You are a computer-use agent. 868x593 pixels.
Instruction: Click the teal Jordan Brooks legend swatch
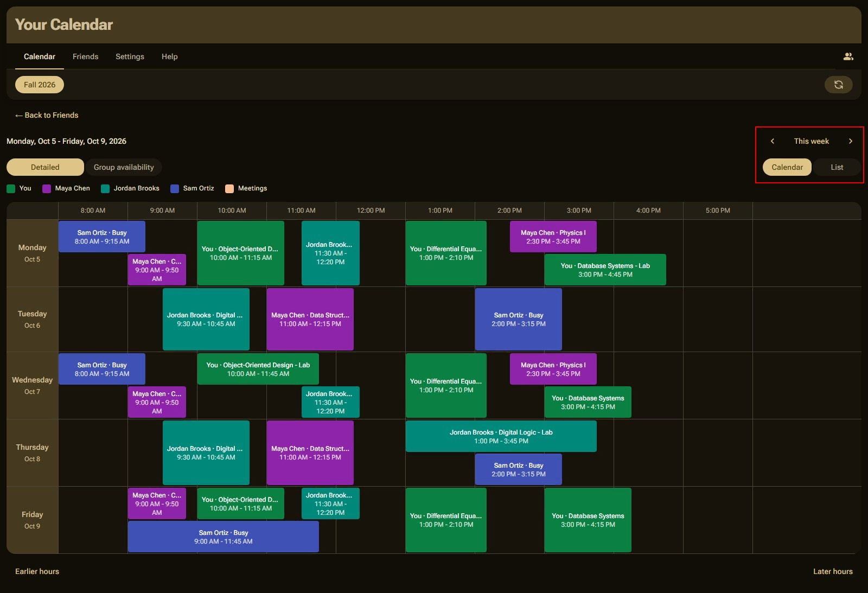click(105, 189)
